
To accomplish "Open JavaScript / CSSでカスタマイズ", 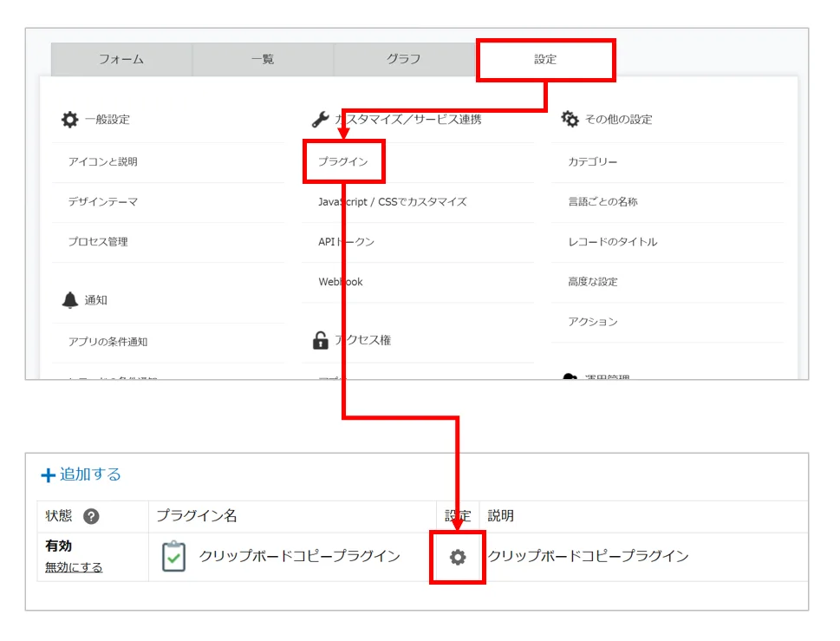I will [x=392, y=202].
